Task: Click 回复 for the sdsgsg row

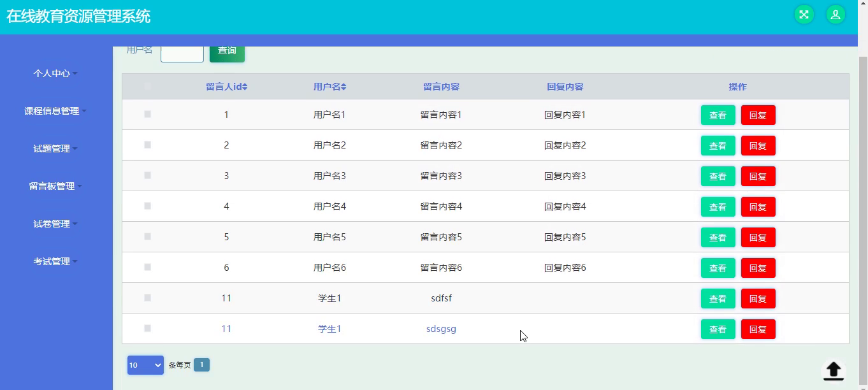Action: tap(758, 329)
